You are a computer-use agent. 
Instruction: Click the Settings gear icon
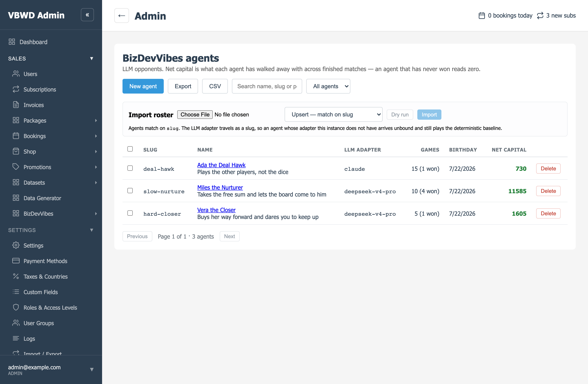click(16, 245)
